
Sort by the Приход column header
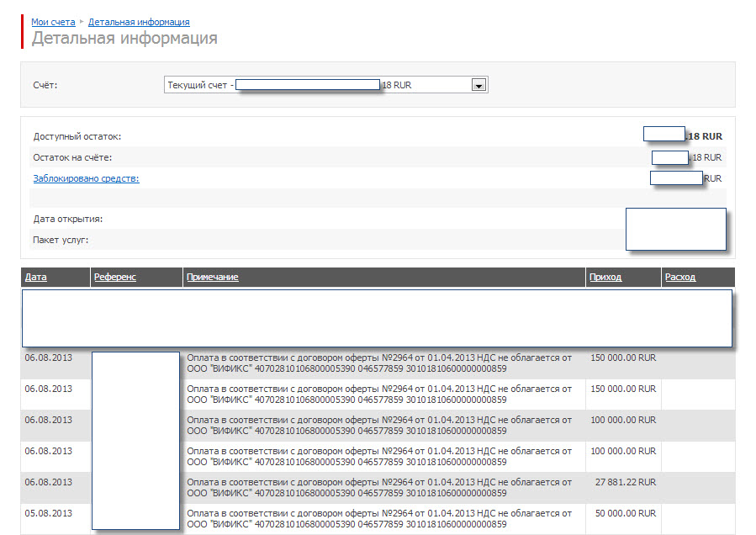[x=605, y=277]
